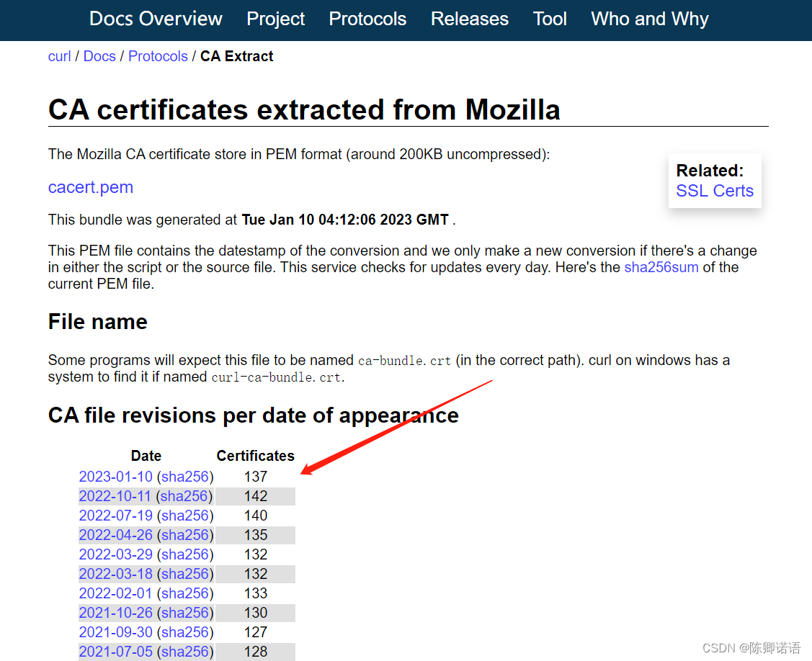This screenshot has height=661, width=812.
Task: Click the generation timestamp 'Tue Jan 10 04:12:06 2023 GMT'
Action: [x=345, y=220]
